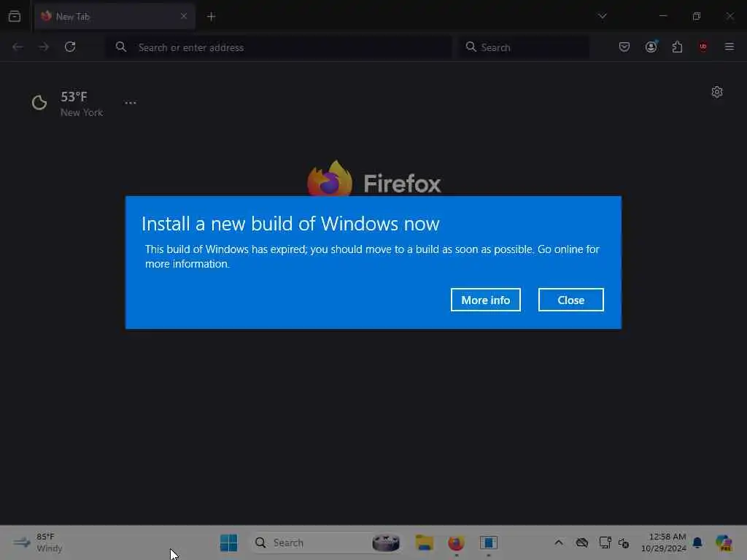Open the display and network tray icon
This screenshot has height=560, width=747.
(605, 542)
